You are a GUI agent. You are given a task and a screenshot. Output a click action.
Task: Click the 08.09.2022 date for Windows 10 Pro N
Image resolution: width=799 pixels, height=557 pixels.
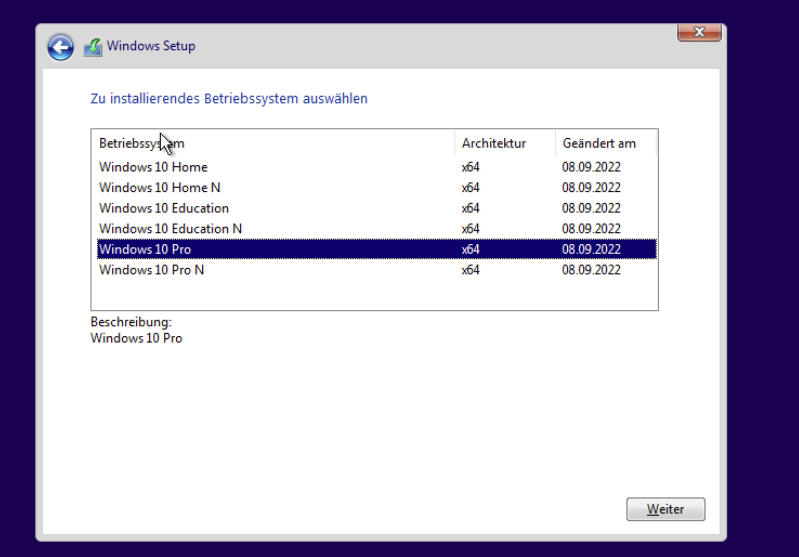(x=591, y=270)
